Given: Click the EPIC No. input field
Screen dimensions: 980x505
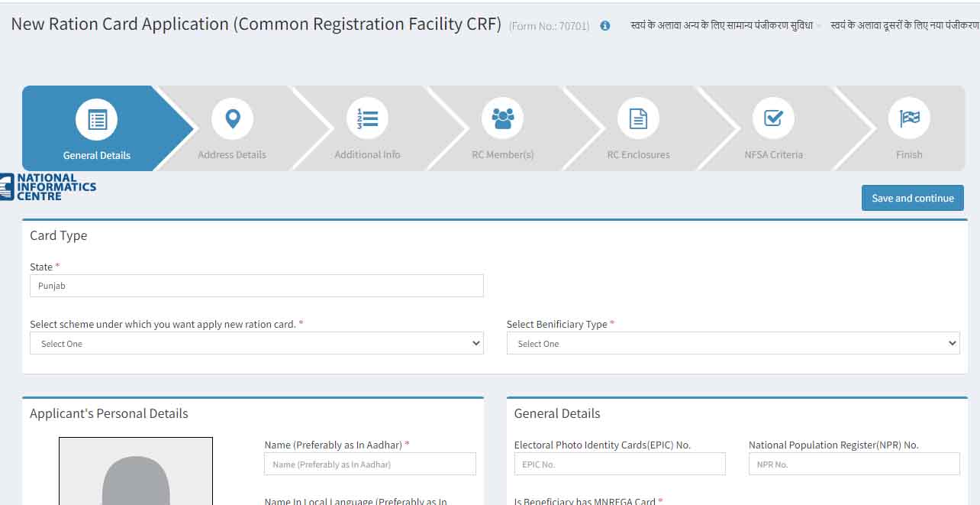Looking at the screenshot, I should click(620, 463).
